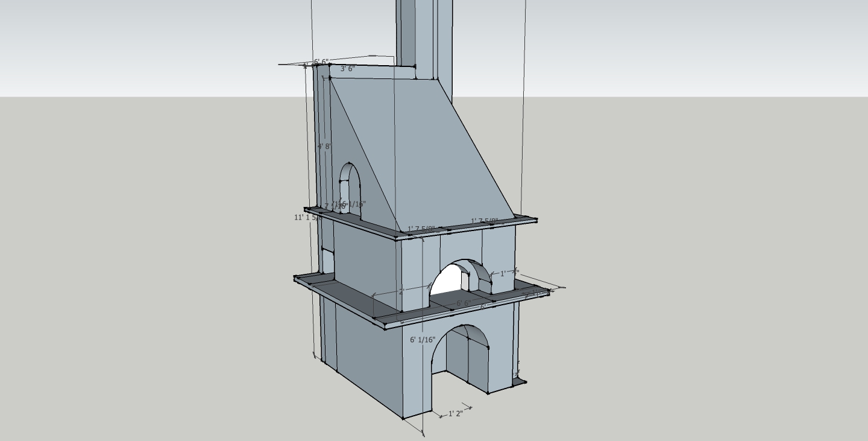Click the 4' 8" height dimension text
Screen dimensions: 868x441
(x=324, y=145)
